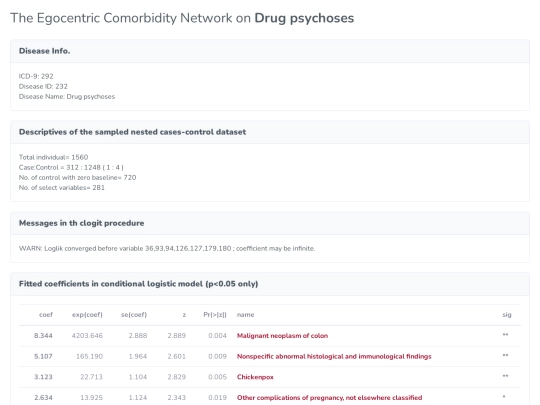Click coef value 3.123
The width and height of the screenshot is (540, 405).
click(x=43, y=377)
